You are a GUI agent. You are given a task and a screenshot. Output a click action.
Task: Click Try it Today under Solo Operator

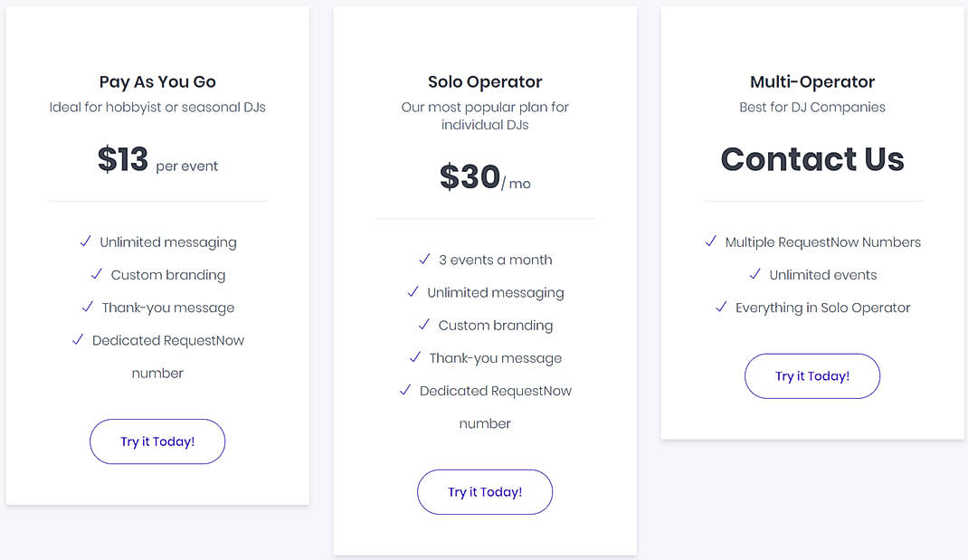(485, 491)
